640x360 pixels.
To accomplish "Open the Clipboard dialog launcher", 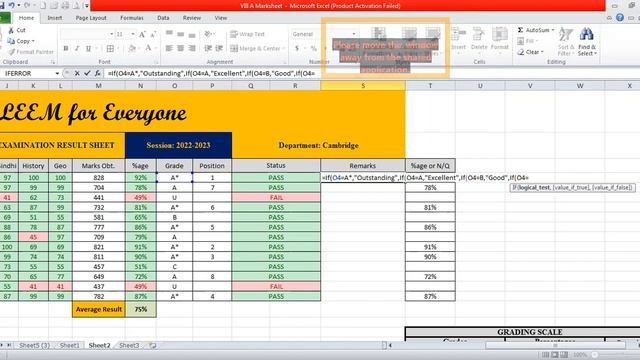I will 53,62.
